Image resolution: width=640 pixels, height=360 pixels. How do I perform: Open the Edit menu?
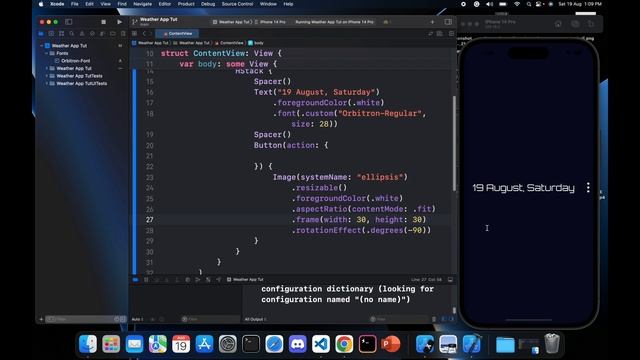[x=89, y=4]
